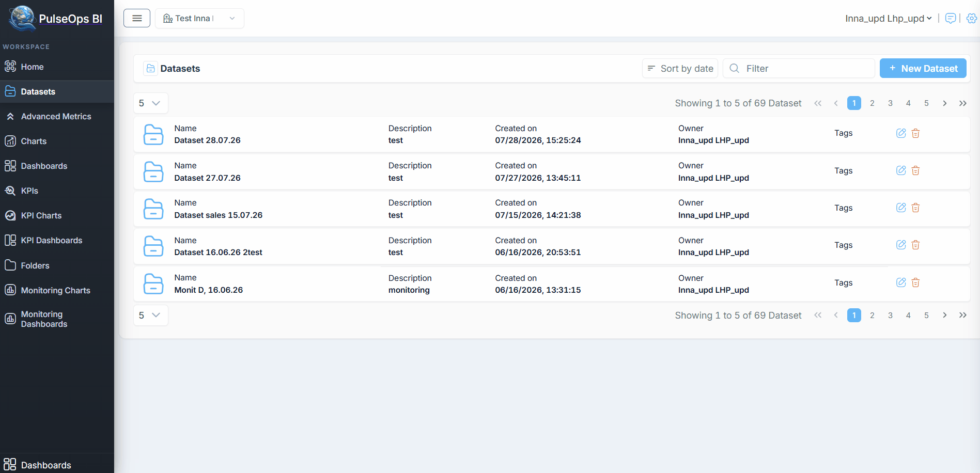Toggle the hamburger menu button

tap(137, 18)
